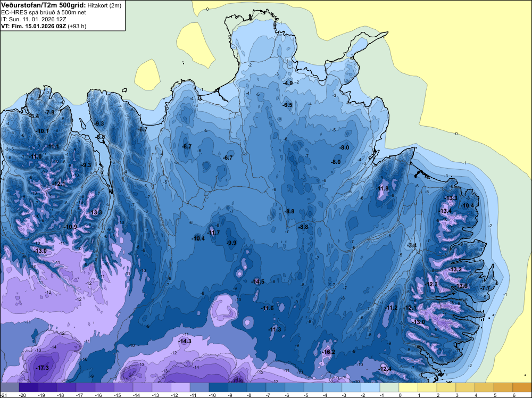Select the 4 legend color swatch
The height and width of the screenshot is (398, 532).
[485, 387]
